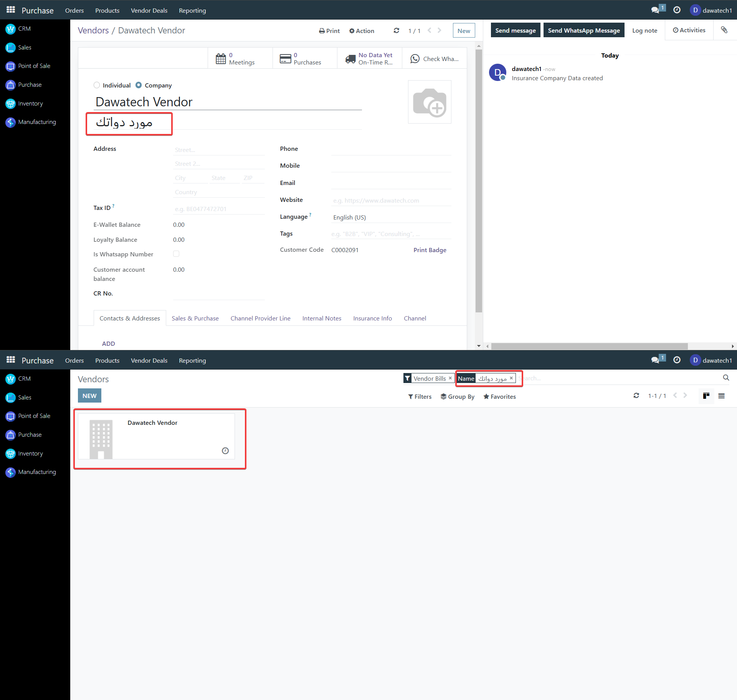Click Send WhatsApp Message button

tap(583, 30)
